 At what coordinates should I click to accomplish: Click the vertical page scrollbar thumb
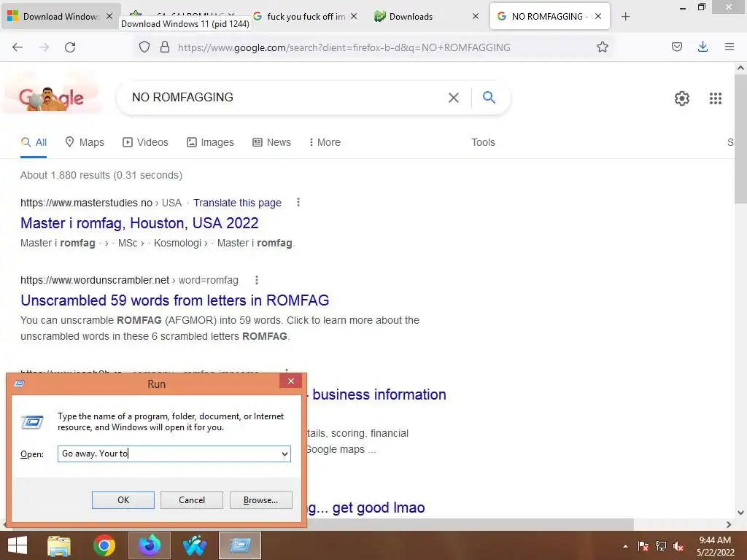point(740,139)
